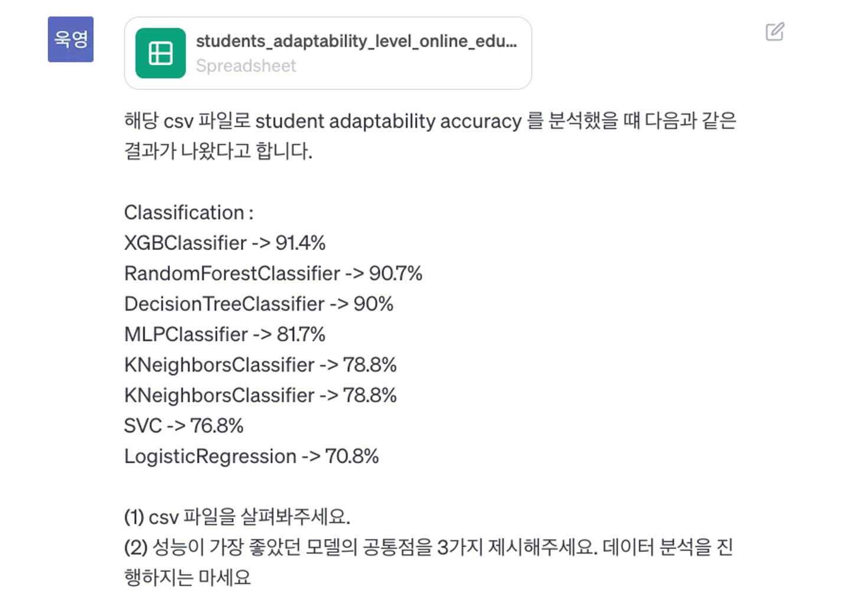Click the (2) 성능이 가장 좋았던 line
Image resolution: width=868 pixels, height=615 pixels.
click(x=429, y=547)
